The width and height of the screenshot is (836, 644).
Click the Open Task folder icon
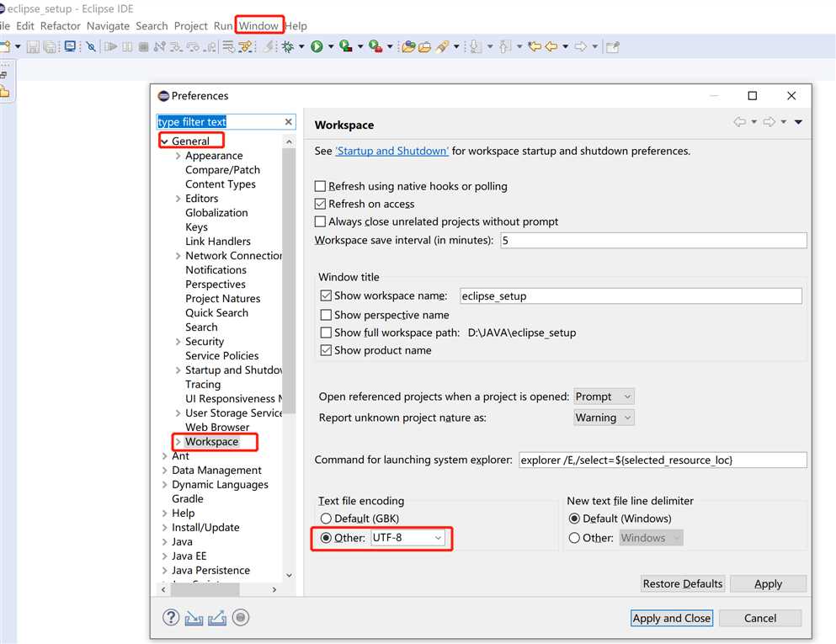click(x=424, y=47)
